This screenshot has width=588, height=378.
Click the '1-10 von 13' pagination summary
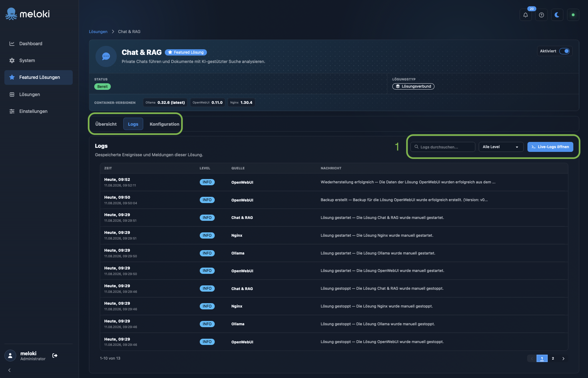pos(110,358)
